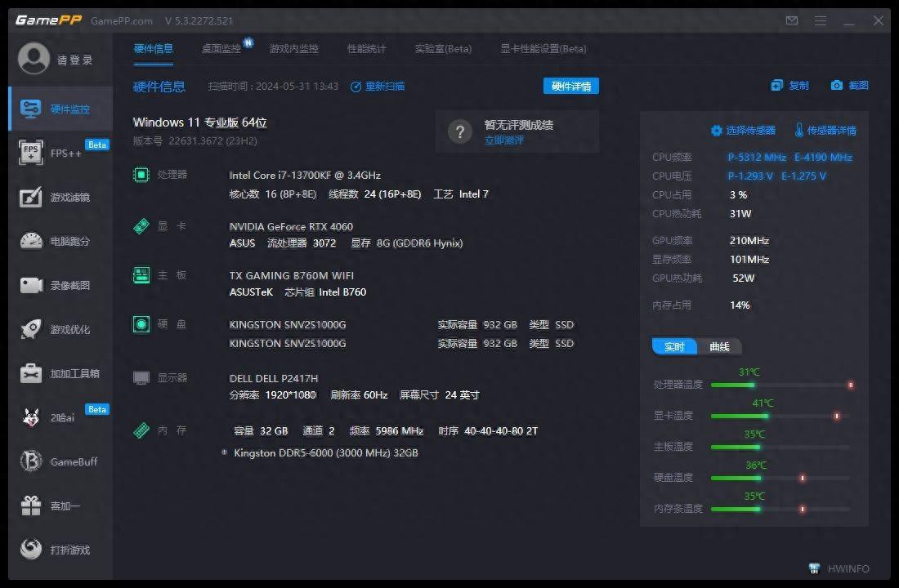Select the 游戏内监控 tab
Screen dimensions: 899x588
coord(293,49)
